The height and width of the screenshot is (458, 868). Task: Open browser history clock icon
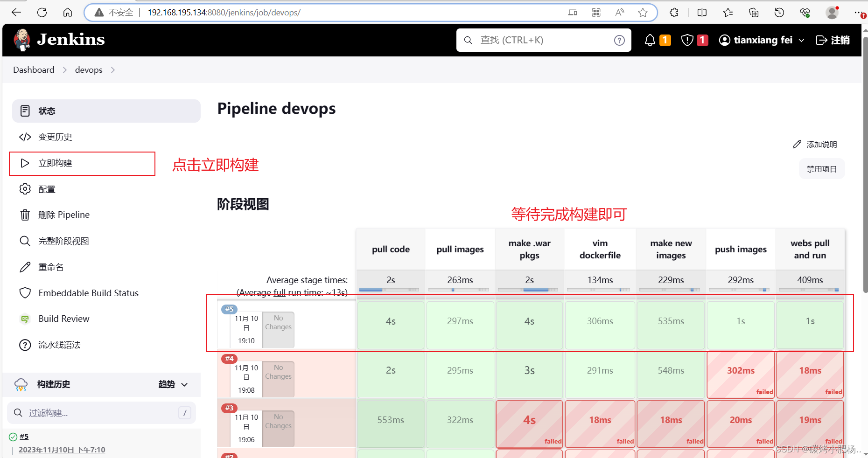tap(779, 13)
